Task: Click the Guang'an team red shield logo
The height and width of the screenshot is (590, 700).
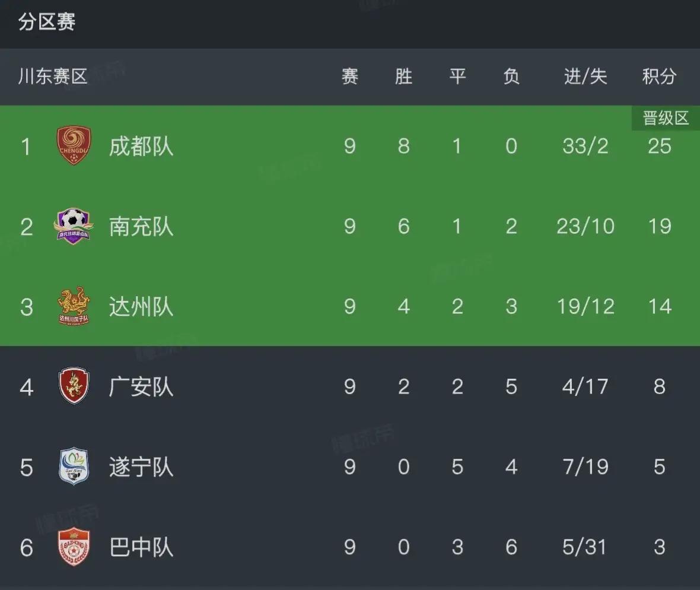Action: [74, 386]
